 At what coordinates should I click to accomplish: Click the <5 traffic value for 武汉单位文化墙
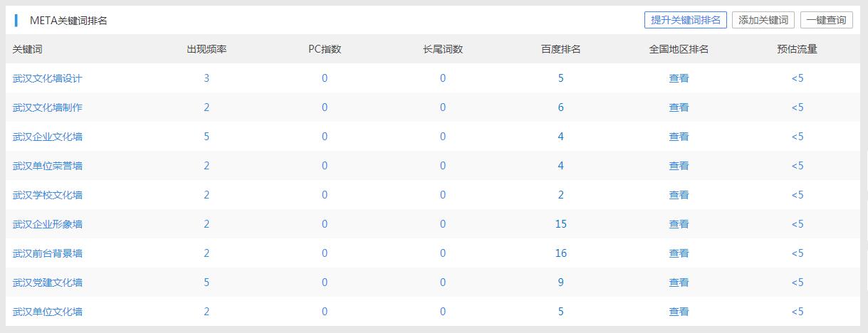coord(798,312)
